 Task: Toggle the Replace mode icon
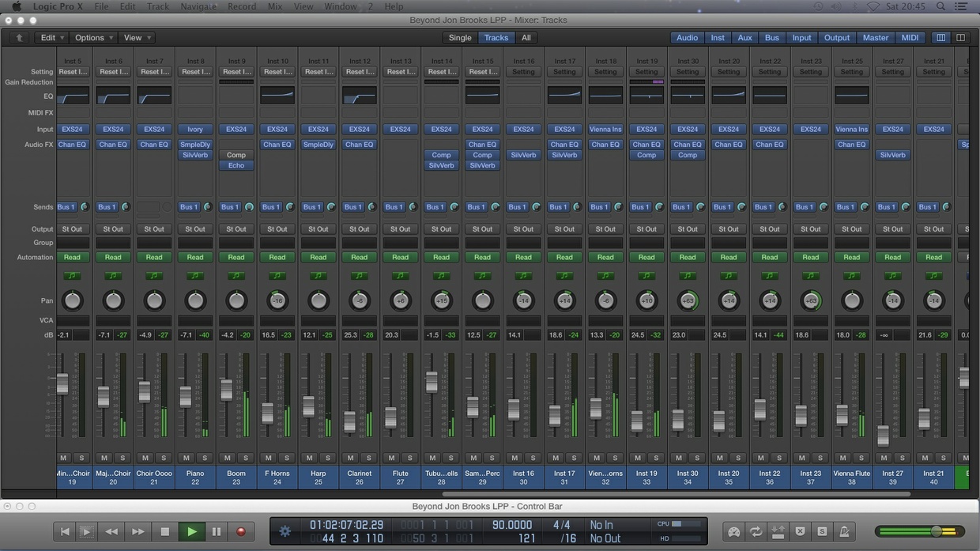click(x=778, y=532)
